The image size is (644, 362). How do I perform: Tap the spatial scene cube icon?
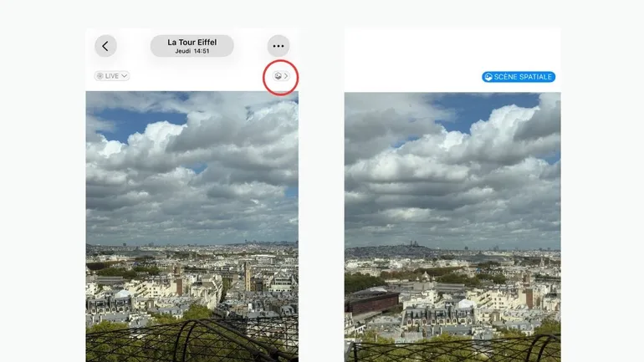point(281,76)
